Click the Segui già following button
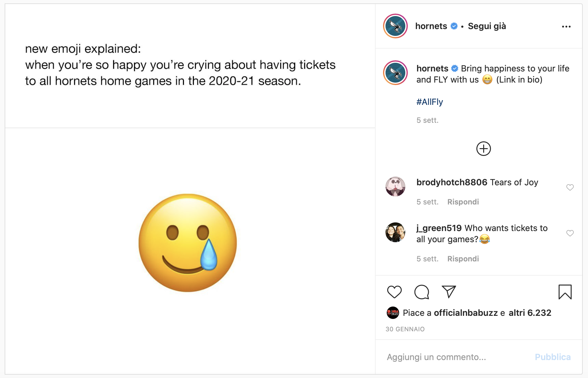The width and height of the screenshot is (588, 378). pyautogui.click(x=487, y=26)
